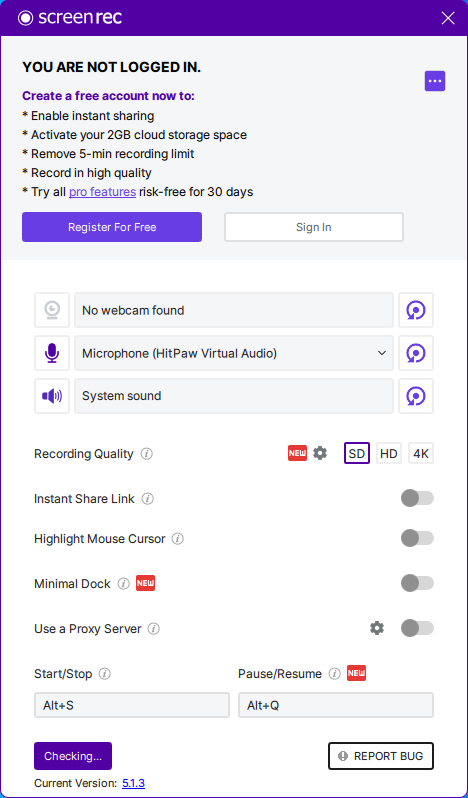Click the webcam icon
The height and width of the screenshot is (798, 468).
52,310
